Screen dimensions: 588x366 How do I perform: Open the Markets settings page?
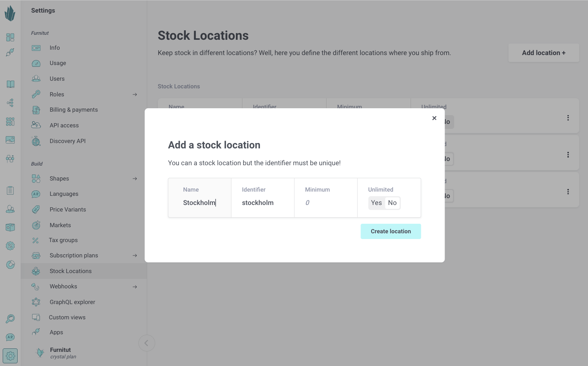coord(60,225)
